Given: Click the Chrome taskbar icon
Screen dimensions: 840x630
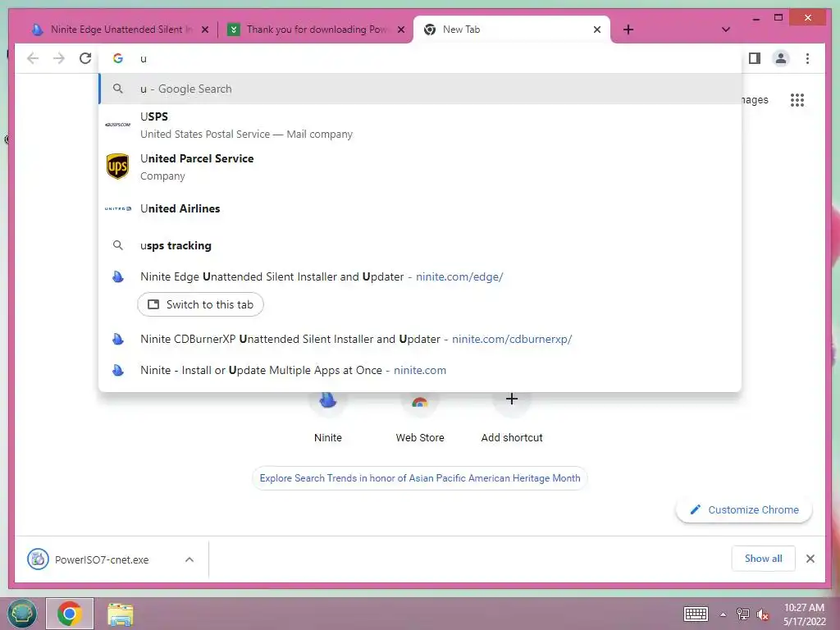Looking at the screenshot, I should (70, 614).
